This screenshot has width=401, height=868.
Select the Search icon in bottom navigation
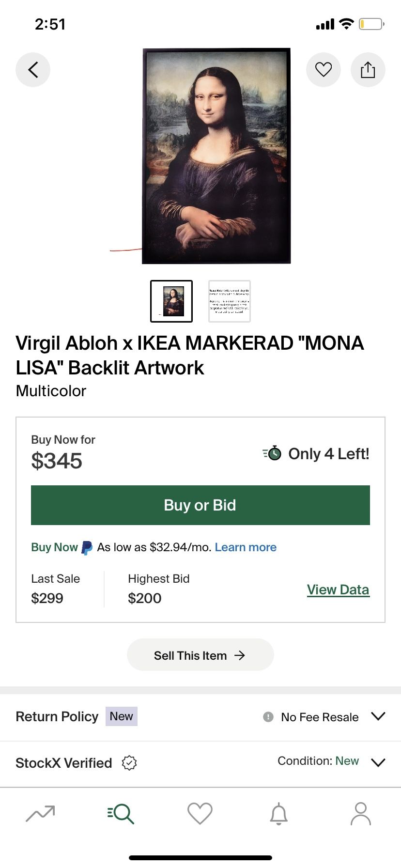(120, 814)
